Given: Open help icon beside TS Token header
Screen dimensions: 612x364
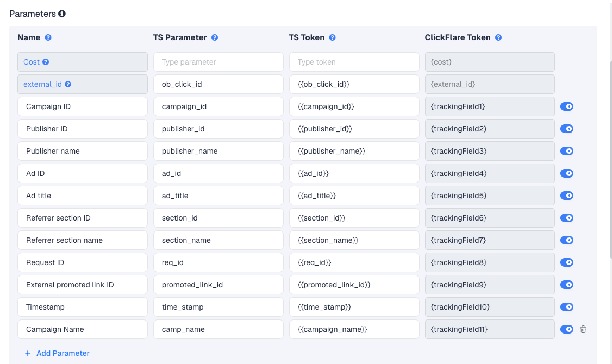Looking at the screenshot, I should [332, 37].
